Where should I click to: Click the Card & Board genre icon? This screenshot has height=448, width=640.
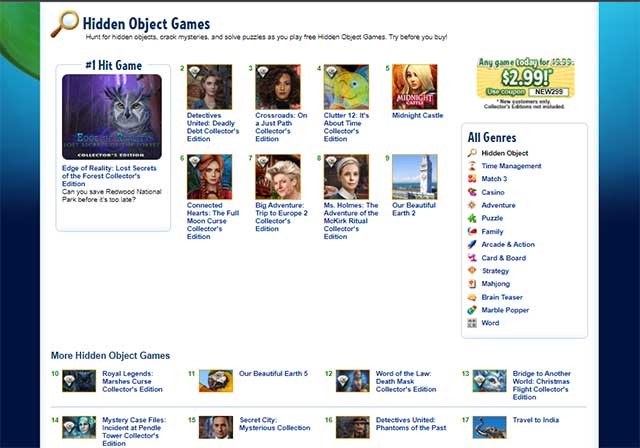tap(472, 258)
